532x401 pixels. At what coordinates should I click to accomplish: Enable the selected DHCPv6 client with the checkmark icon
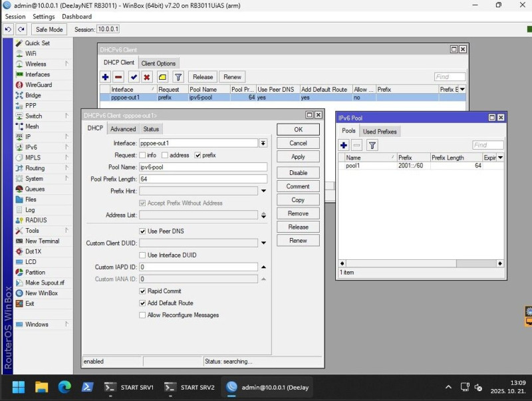134,77
